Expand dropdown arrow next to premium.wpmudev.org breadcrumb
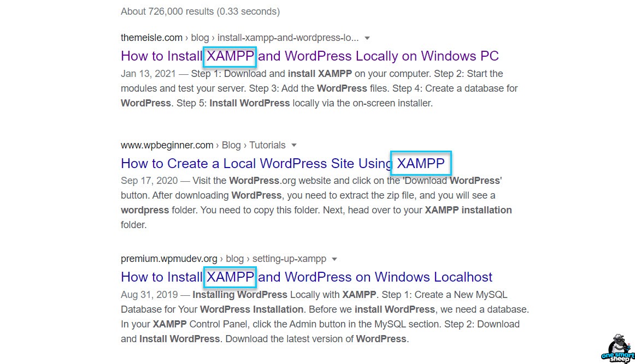This screenshot has height=364, width=635. [x=334, y=259]
